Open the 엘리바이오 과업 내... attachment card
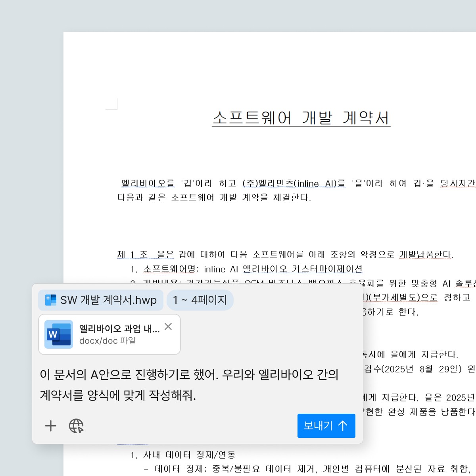The height and width of the screenshot is (476, 476). [109, 334]
